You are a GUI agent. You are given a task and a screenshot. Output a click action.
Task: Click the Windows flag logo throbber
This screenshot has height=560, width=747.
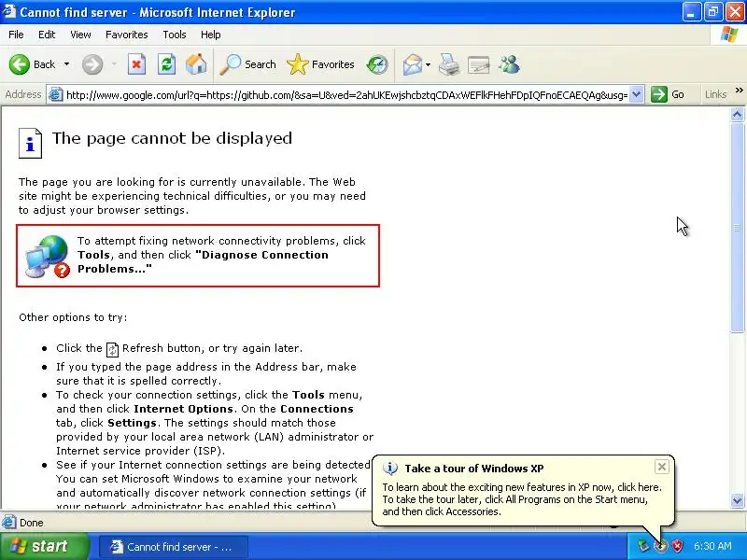coord(729,35)
